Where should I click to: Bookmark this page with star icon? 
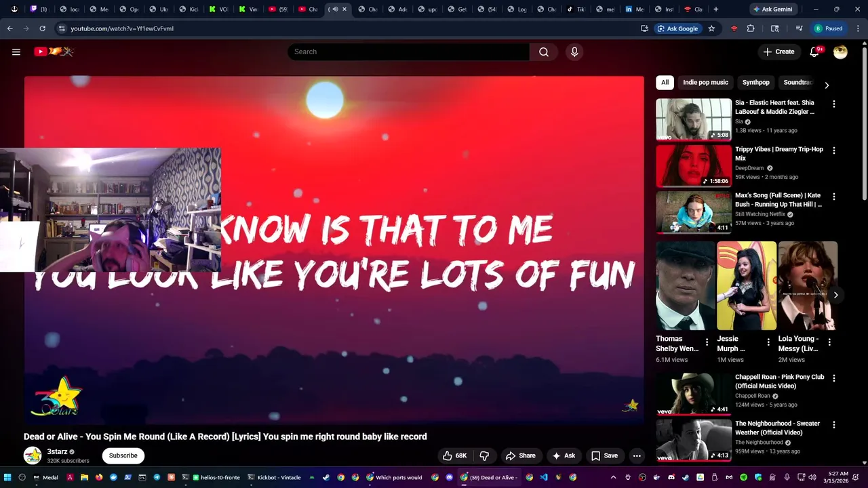coord(711,28)
